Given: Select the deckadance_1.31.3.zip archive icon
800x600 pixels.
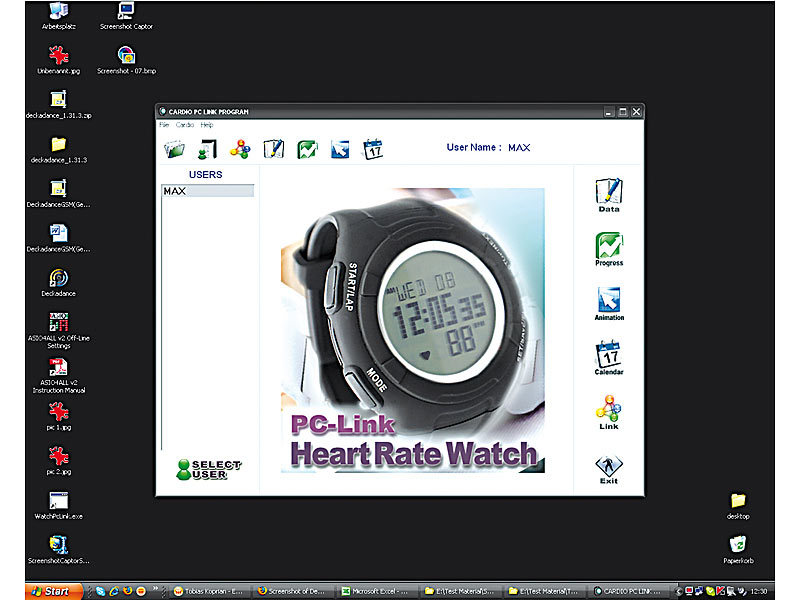Looking at the screenshot, I should (x=59, y=105).
